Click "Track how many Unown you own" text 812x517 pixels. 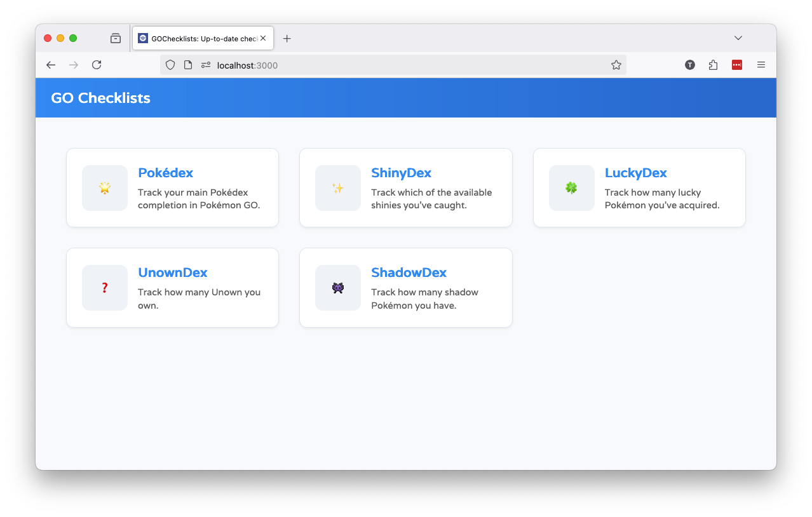click(x=199, y=299)
